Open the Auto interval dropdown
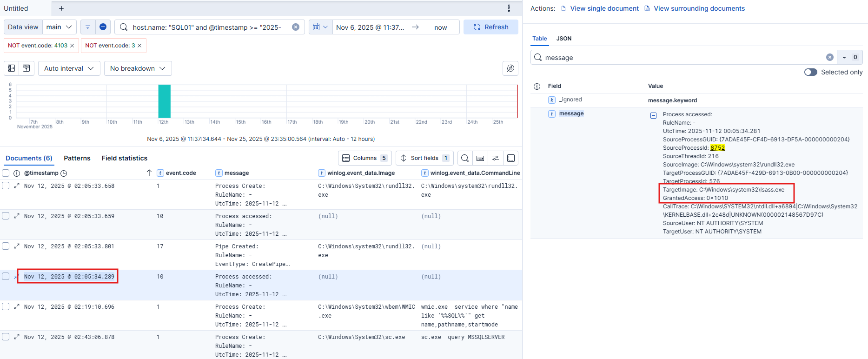 [x=69, y=68]
